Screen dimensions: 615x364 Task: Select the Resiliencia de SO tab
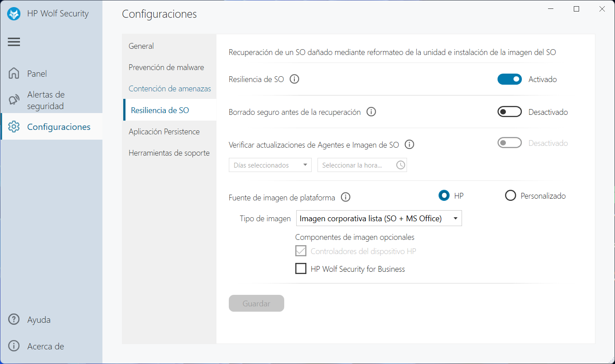[x=169, y=110]
